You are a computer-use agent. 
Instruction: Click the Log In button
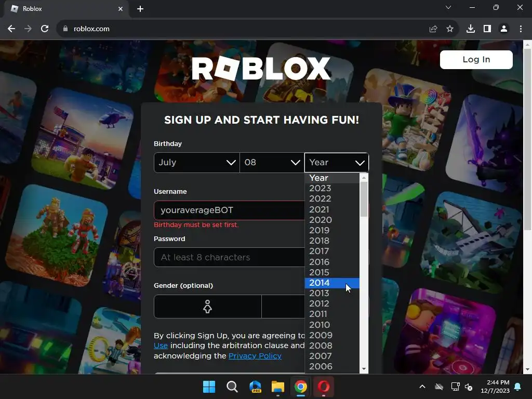[476, 59]
